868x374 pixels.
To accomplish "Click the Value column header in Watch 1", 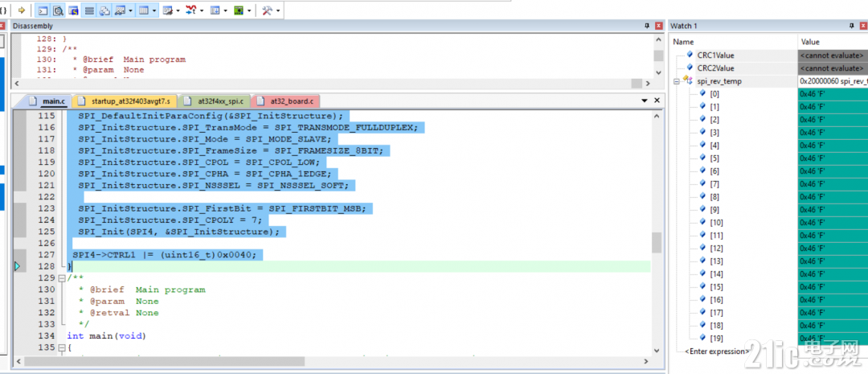I will 833,42.
